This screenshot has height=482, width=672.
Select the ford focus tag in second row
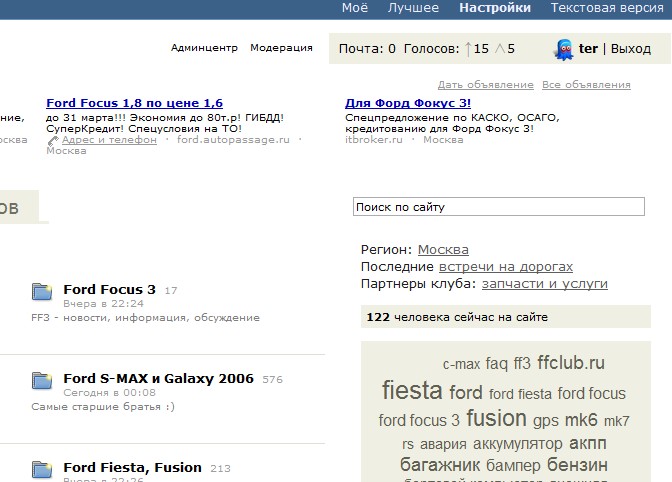tap(592, 393)
